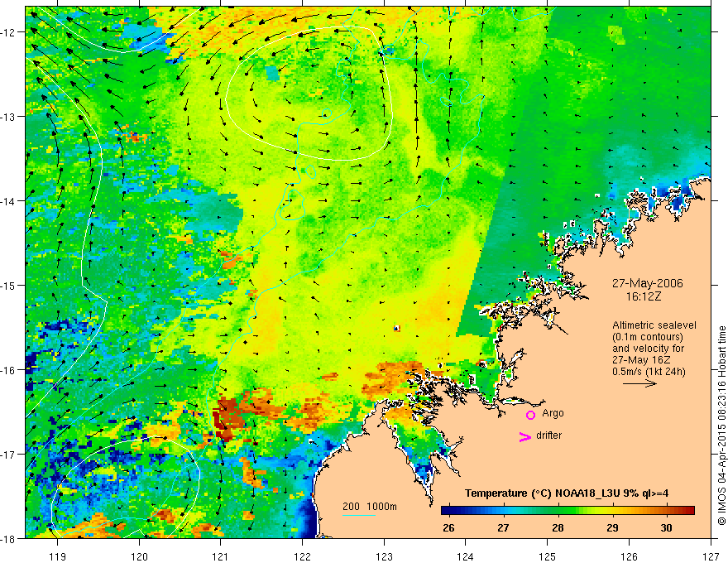Click the time label 16:12Z
Screen dimensions: 728x563
point(643,296)
